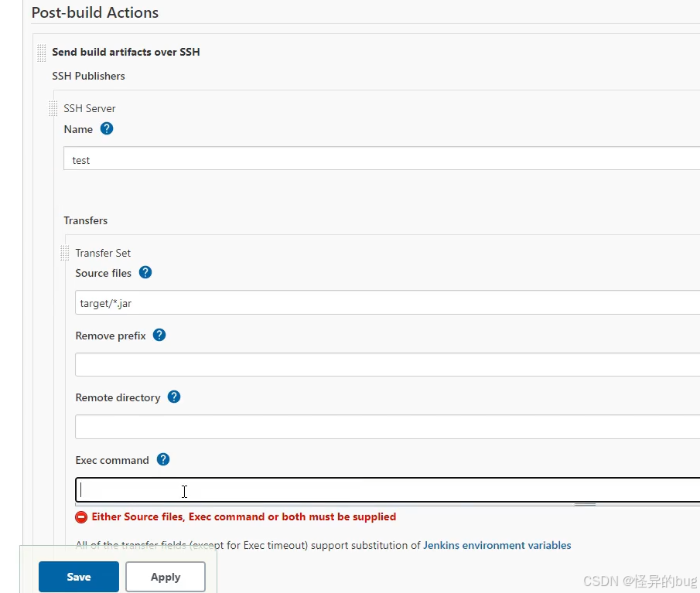This screenshot has width=700, height=593.
Task: Select the Send build artifacts over SSH title
Action: coord(125,53)
